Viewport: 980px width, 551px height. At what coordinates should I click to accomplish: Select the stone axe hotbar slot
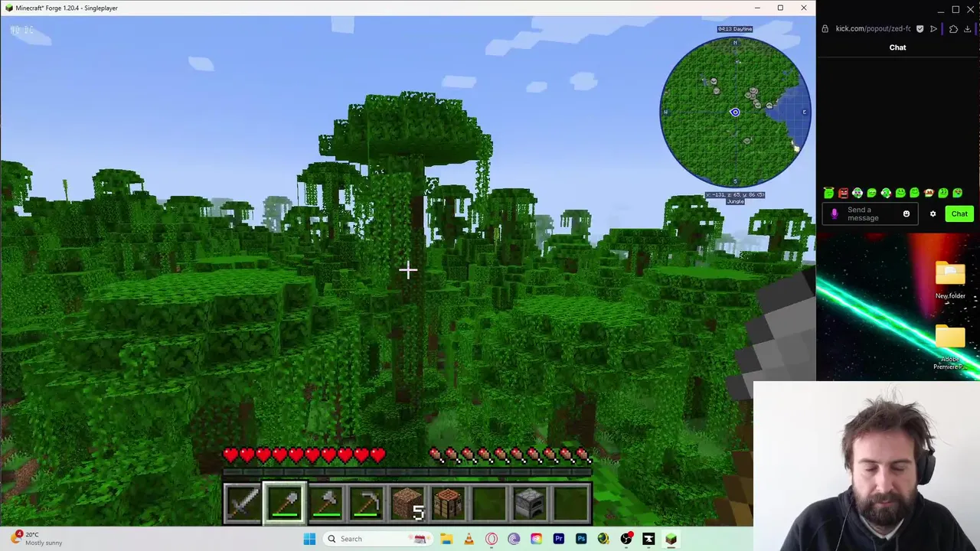coord(325,503)
